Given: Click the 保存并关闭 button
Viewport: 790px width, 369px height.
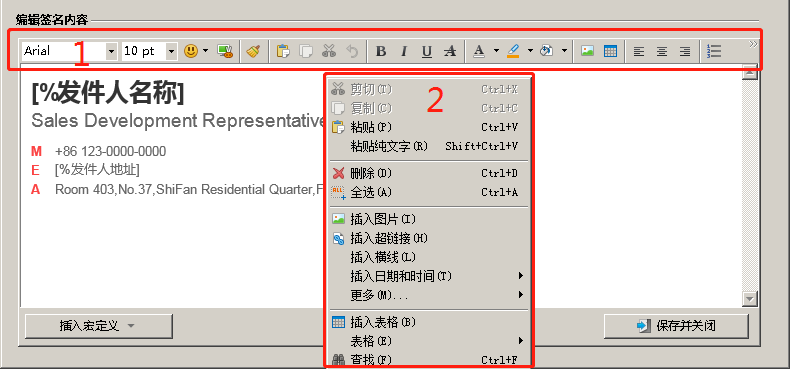Looking at the screenshot, I should (676, 326).
